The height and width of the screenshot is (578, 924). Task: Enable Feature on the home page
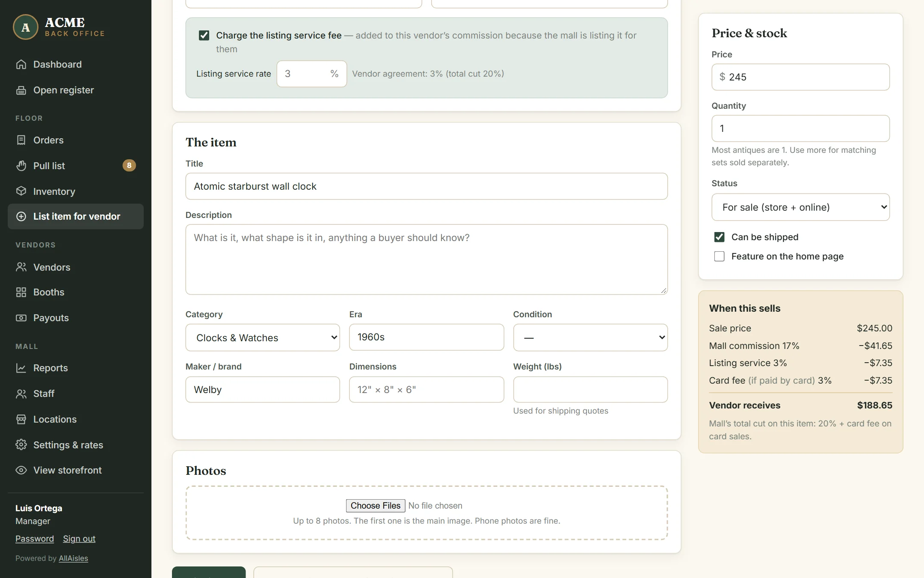pyautogui.click(x=719, y=256)
